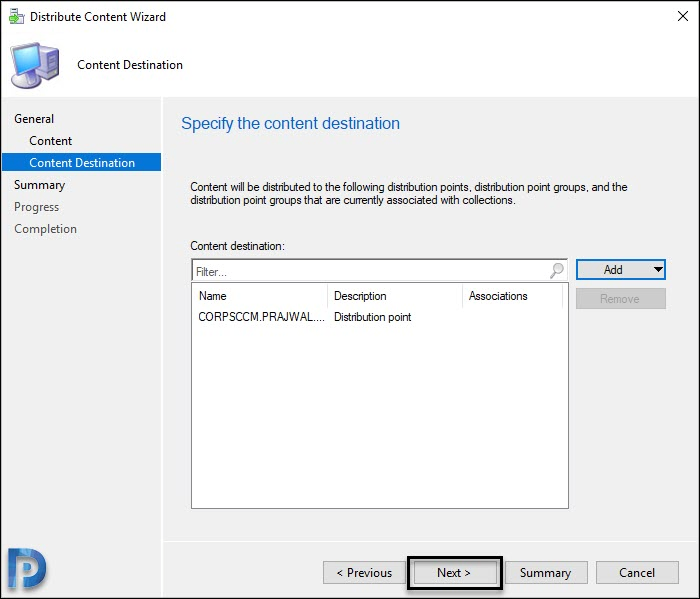Go back with the Previous button
700x599 pixels.
pos(364,573)
